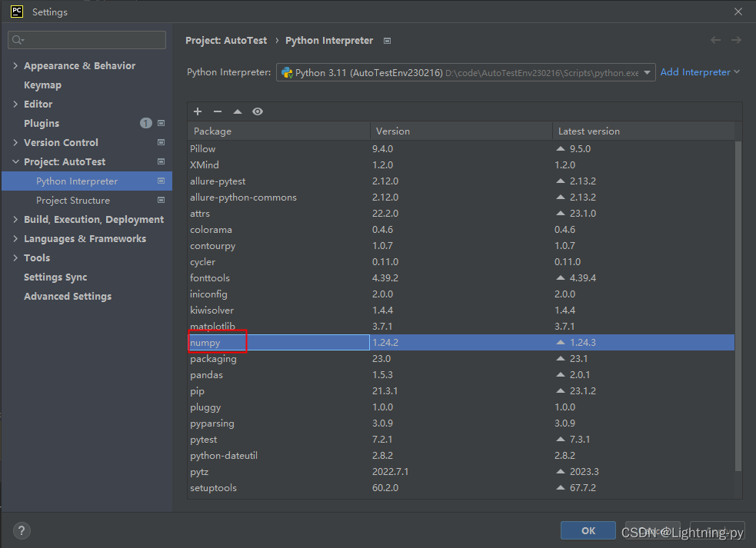756x548 pixels.
Task: Expand the Tools settings section
Action: pyautogui.click(x=15, y=257)
